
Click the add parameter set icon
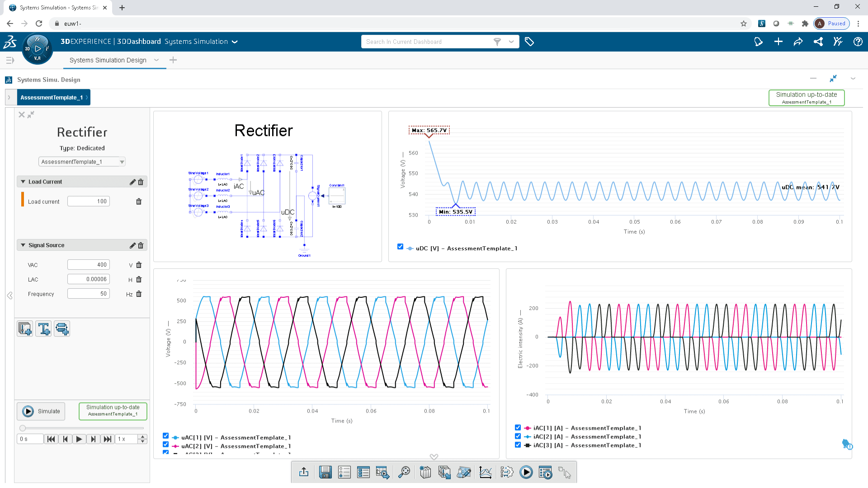tap(25, 328)
